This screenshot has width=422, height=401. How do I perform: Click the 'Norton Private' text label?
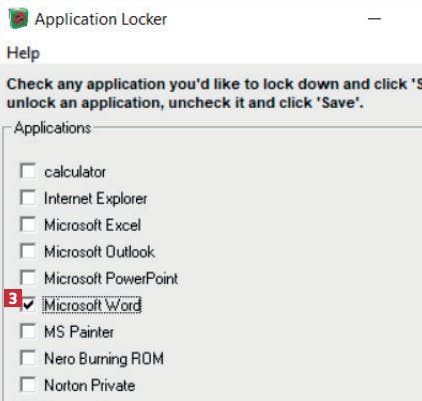coord(90,386)
